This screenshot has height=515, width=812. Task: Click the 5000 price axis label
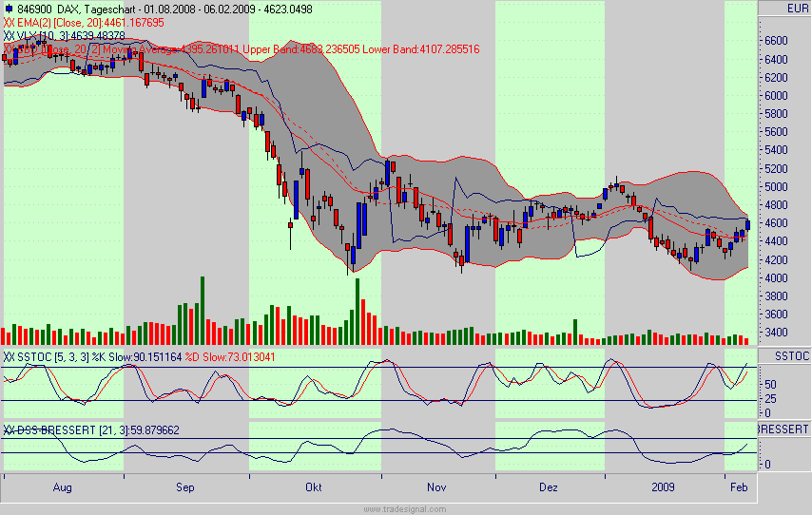point(776,187)
